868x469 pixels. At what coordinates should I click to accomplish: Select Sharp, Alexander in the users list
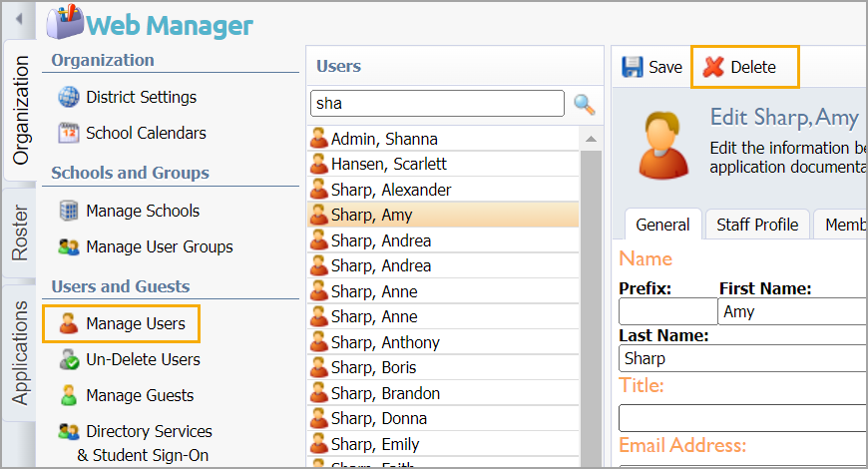click(x=443, y=190)
